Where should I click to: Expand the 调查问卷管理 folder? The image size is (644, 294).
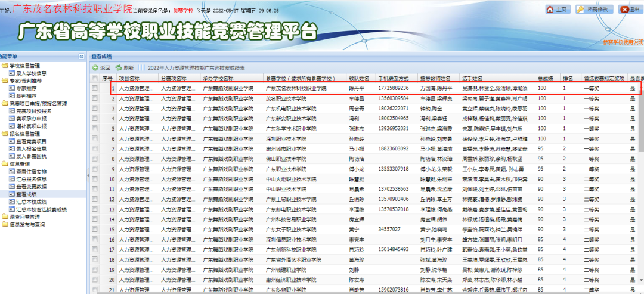tap(25, 216)
